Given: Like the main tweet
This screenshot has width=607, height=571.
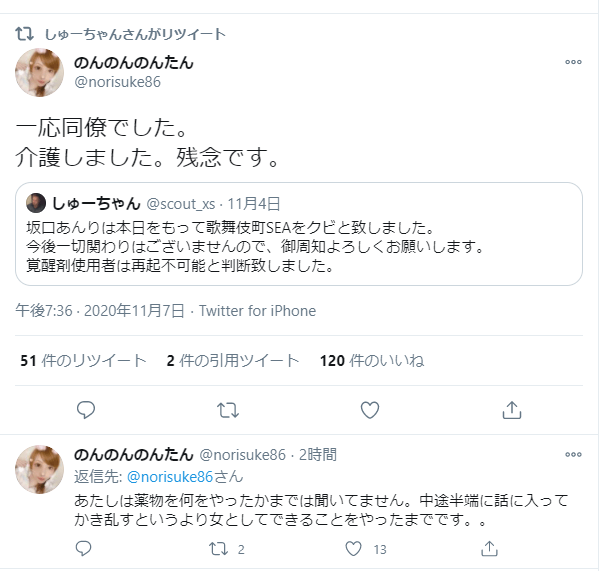Looking at the screenshot, I should coord(369,409).
